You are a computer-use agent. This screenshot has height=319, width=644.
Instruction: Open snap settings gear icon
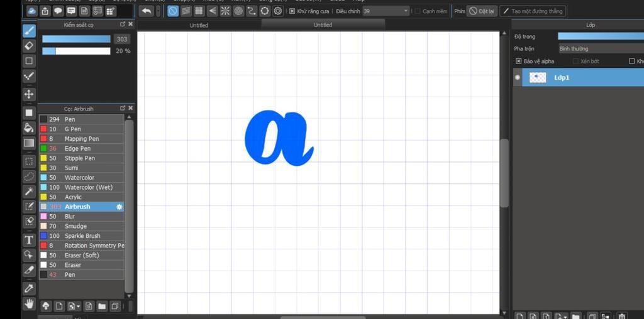pos(277,11)
